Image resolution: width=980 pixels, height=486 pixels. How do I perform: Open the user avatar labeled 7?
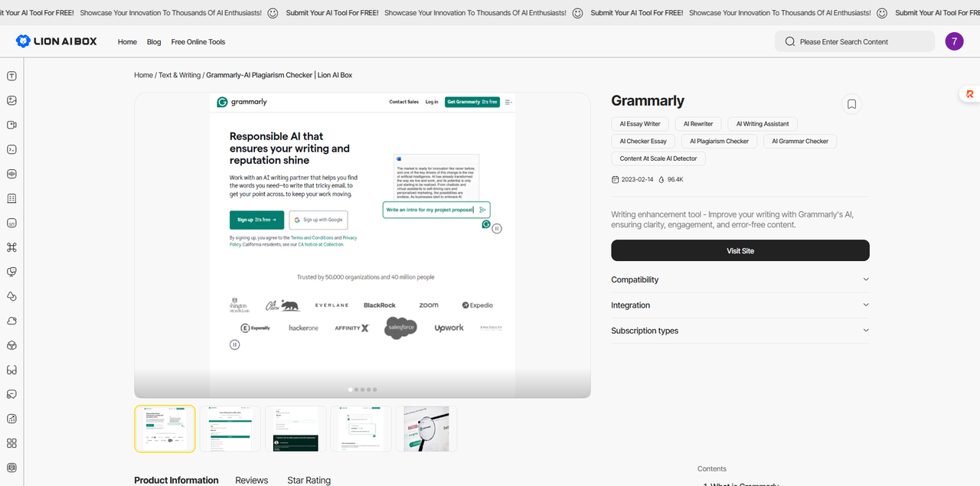954,41
